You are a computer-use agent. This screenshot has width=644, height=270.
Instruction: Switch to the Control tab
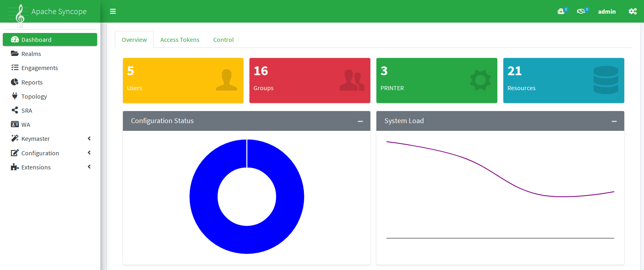(223, 40)
